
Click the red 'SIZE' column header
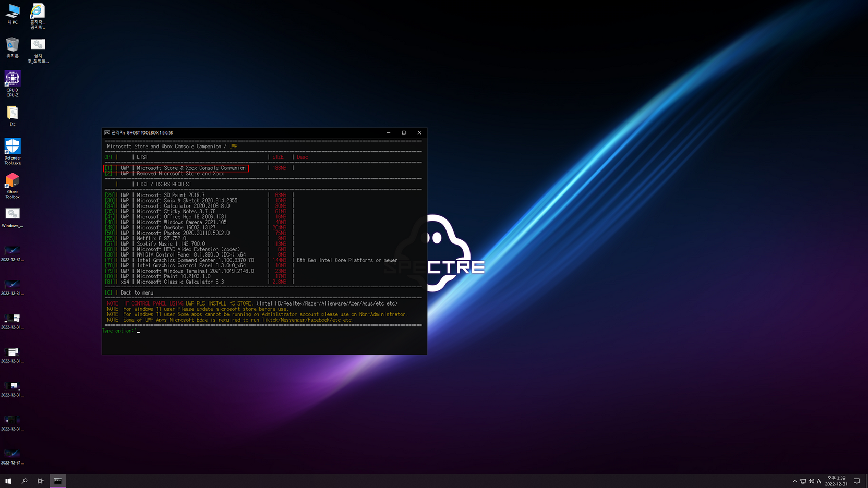(278, 157)
